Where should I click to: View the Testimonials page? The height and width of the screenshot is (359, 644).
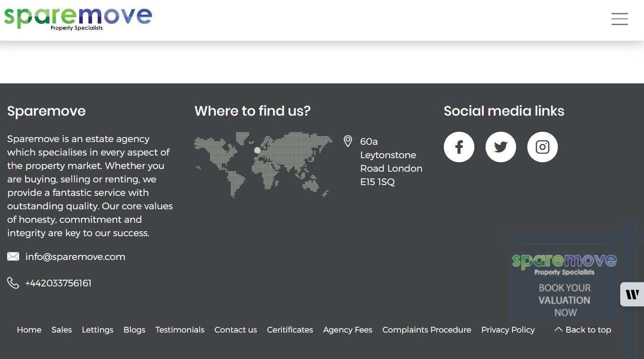pos(180,330)
